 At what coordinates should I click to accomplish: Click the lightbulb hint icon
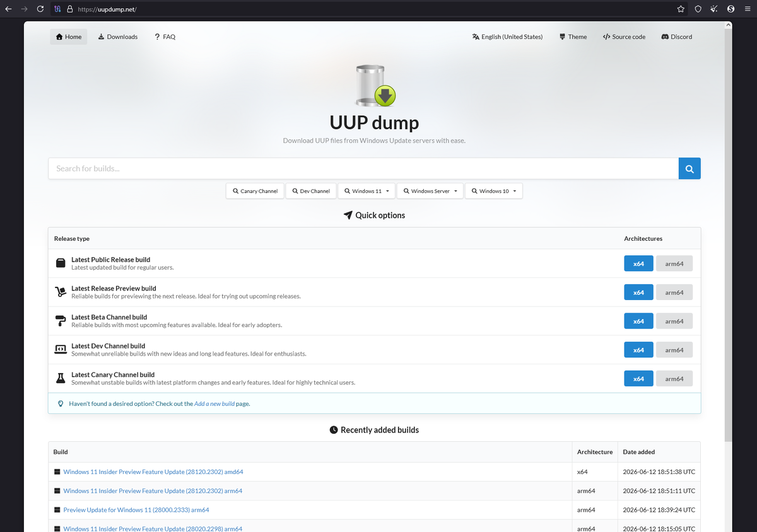[x=61, y=403]
